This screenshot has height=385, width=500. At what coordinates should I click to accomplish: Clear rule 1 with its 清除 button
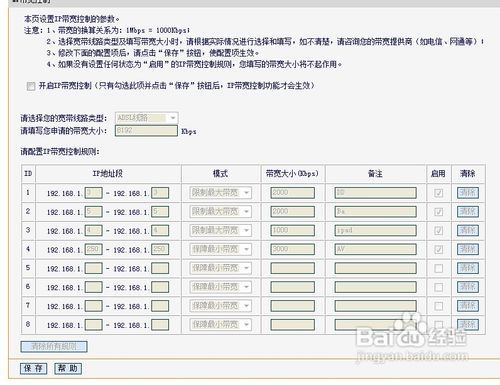(x=468, y=193)
